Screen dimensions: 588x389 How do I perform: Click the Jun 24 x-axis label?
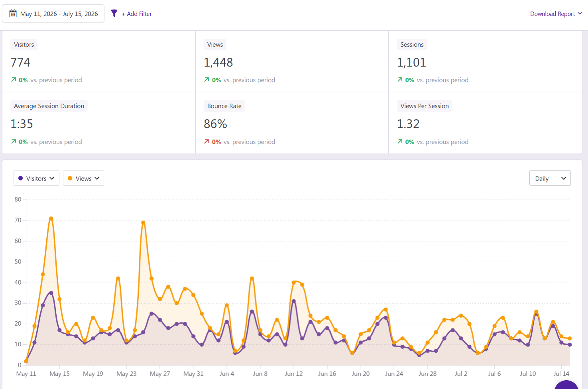tap(394, 374)
